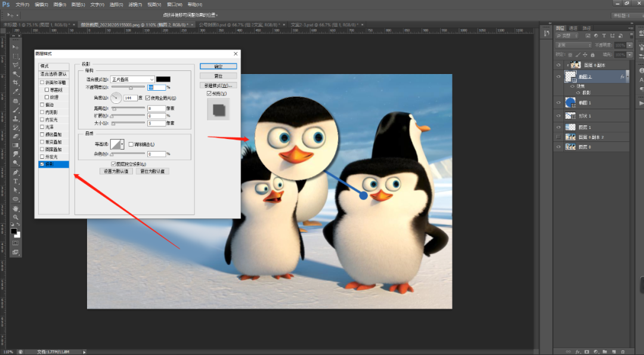Click the 新建样式(W)... button

[218, 85]
